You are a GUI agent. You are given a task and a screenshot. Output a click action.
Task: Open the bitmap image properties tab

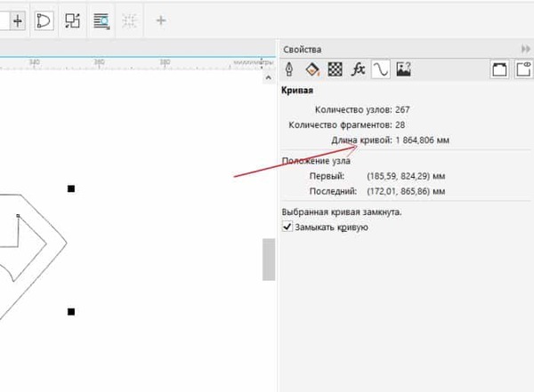[403, 68]
